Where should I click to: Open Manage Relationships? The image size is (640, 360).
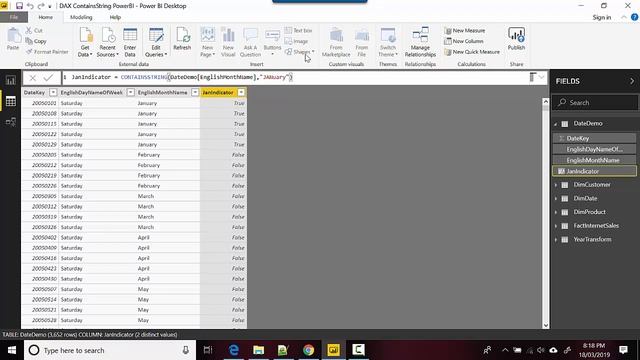(420, 42)
